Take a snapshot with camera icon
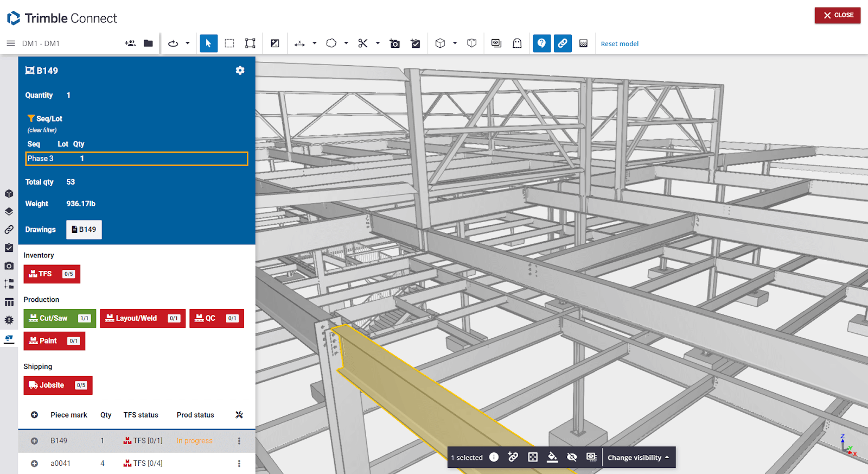 click(395, 43)
